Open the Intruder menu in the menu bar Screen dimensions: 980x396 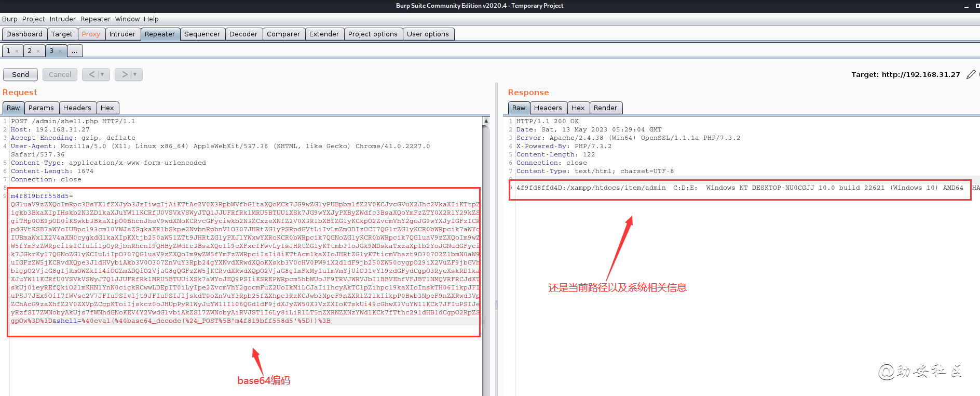(x=63, y=19)
